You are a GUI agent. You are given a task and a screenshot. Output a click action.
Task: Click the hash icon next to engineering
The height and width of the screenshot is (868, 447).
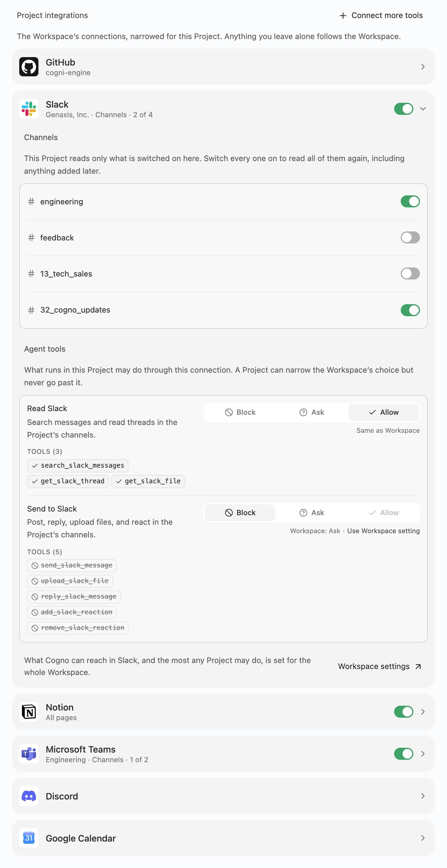[x=31, y=201]
